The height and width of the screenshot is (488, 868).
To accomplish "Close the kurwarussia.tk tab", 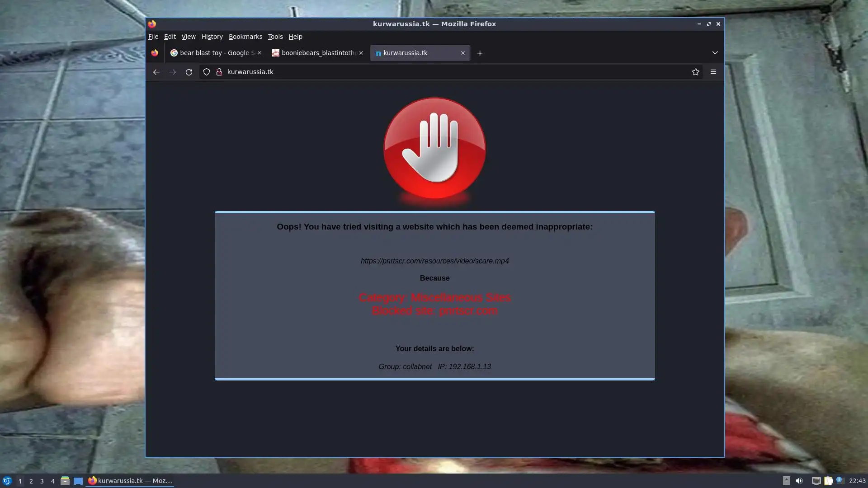I will [x=462, y=53].
